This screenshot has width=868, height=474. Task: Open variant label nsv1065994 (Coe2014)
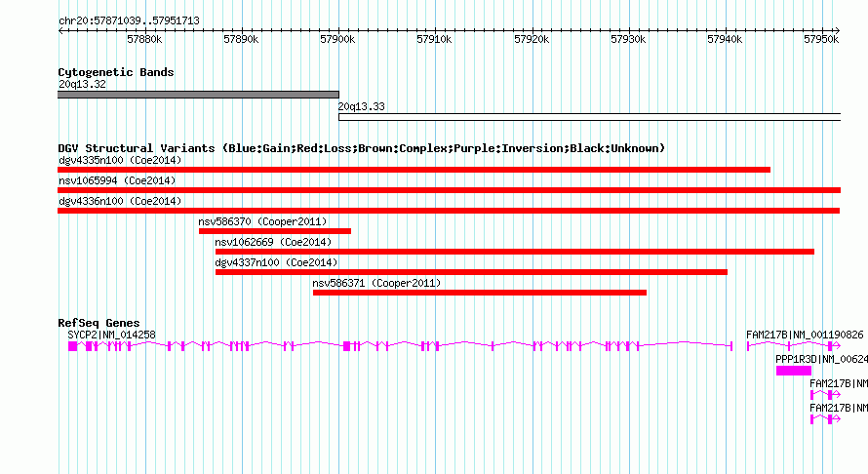coord(117,180)
